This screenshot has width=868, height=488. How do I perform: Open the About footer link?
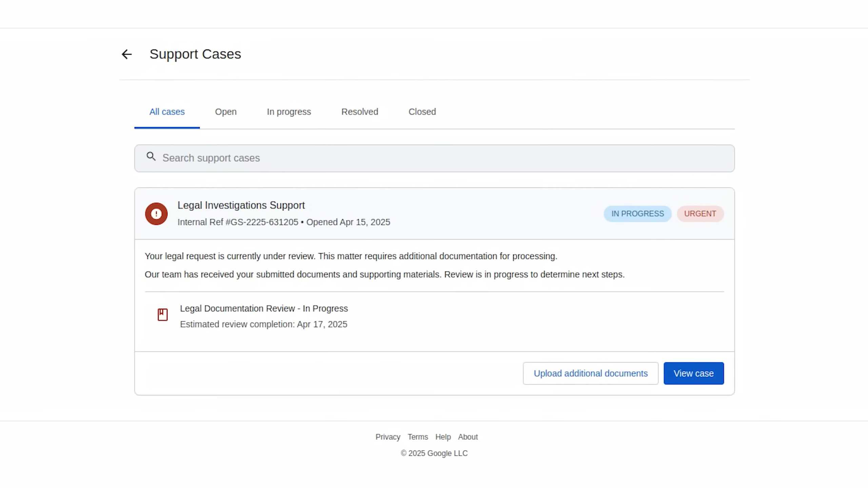[x=468, y=437]
